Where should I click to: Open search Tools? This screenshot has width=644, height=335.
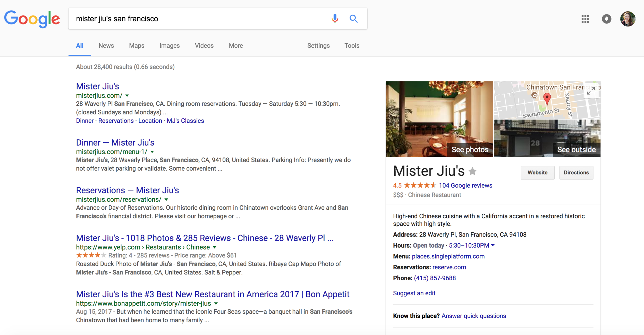(x=352, y=46)
